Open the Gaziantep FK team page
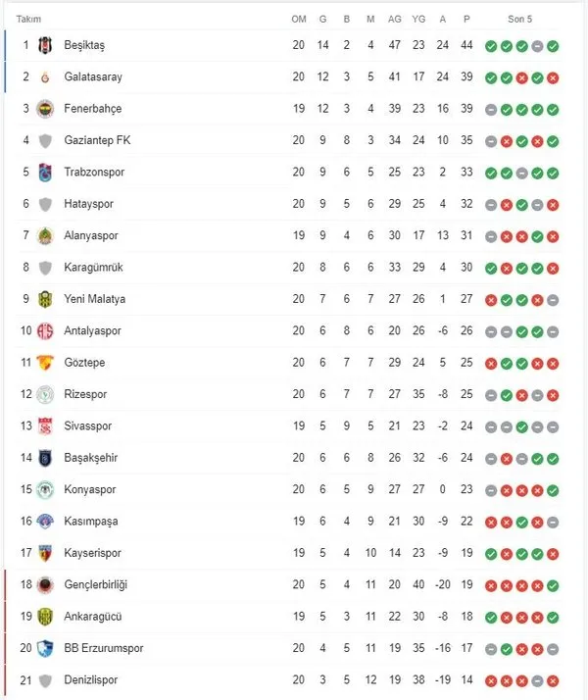Screen dimensions: 588x700 click(96, 140)
